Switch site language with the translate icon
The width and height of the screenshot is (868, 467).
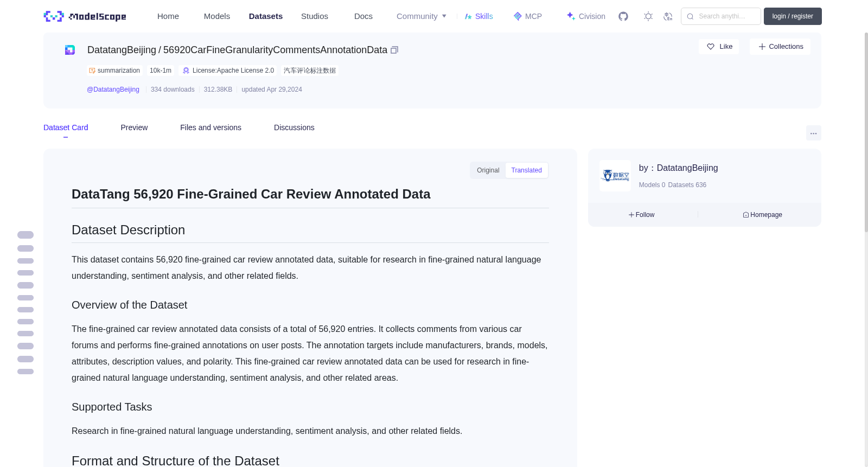[x=668, y=16]
